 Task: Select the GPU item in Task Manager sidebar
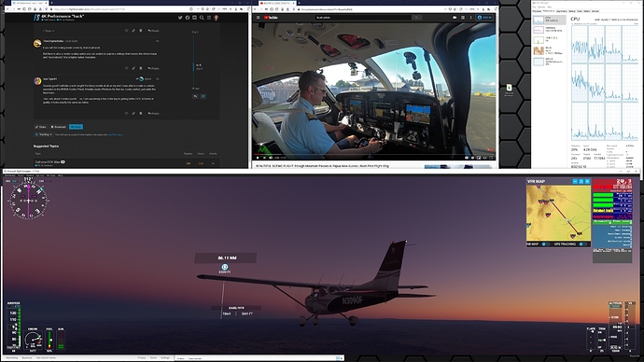click(549, 62)
